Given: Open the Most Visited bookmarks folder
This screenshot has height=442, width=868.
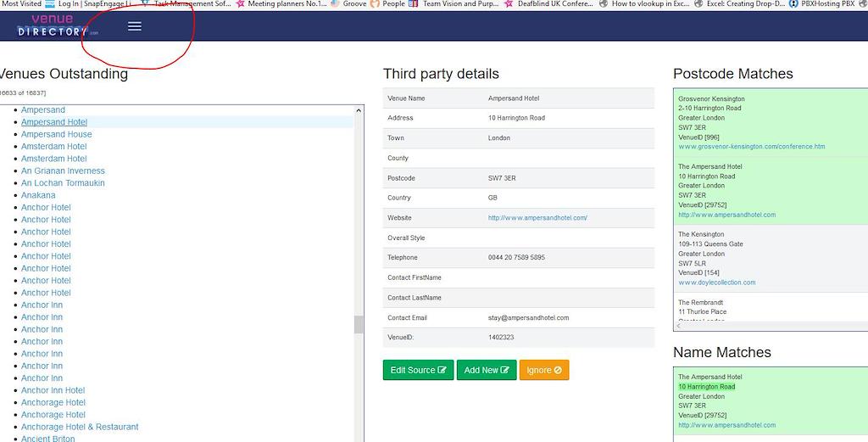Looking at the screenshot, I should (21, 3).
